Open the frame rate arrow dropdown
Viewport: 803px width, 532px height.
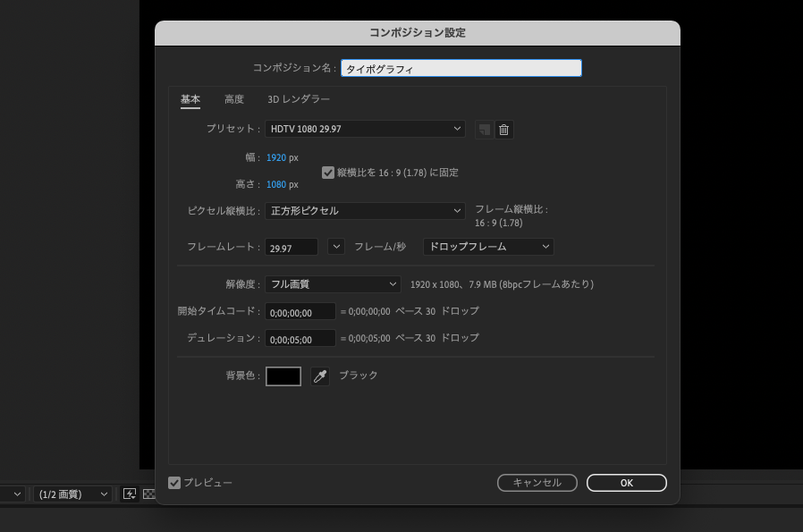pyautogui.click(x=336, y=247)
